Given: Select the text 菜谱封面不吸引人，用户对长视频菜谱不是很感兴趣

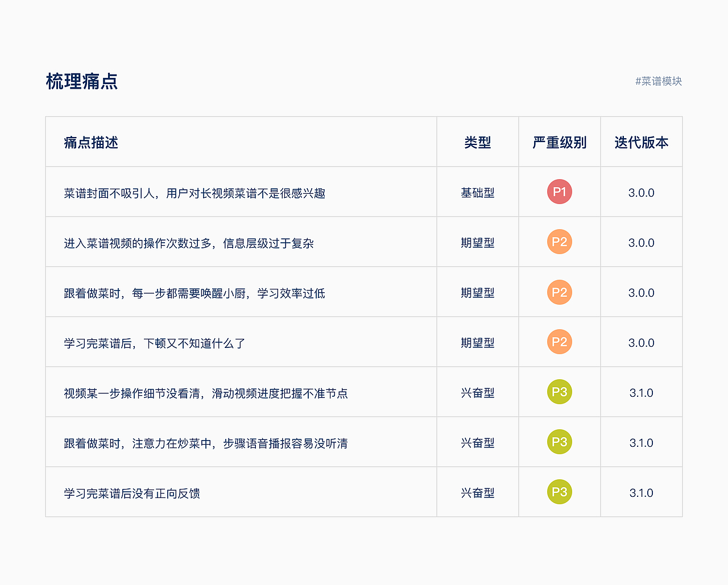Looking at the screenshot, I should [x=195, y=193].
